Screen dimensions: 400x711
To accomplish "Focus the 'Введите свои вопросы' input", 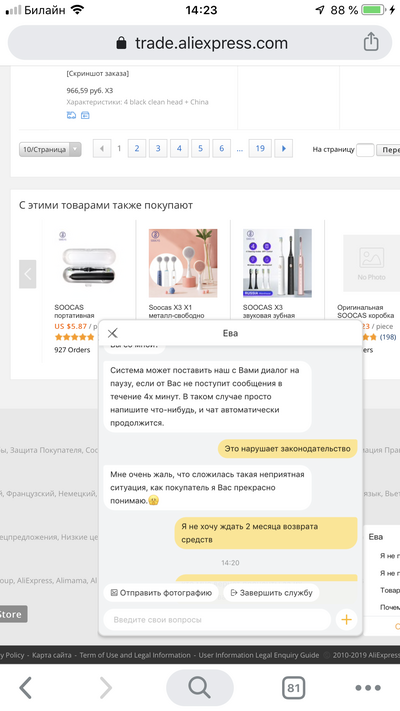I will pos(217,619).
